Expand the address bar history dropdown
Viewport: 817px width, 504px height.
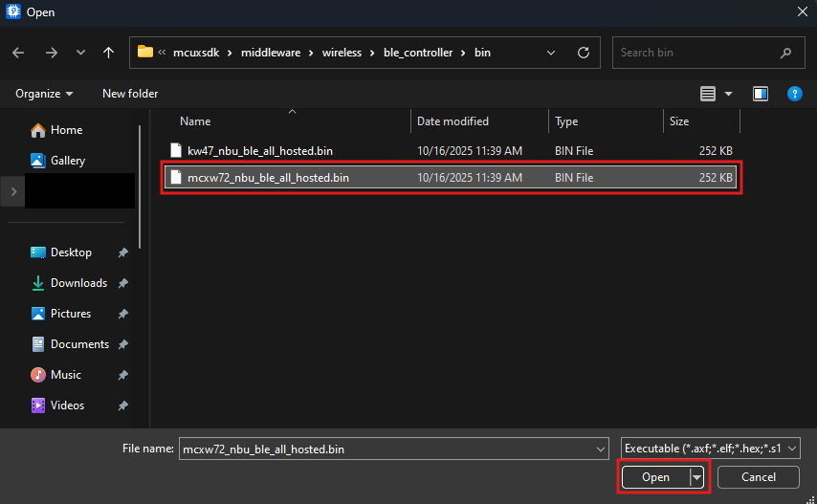(551, 53)
